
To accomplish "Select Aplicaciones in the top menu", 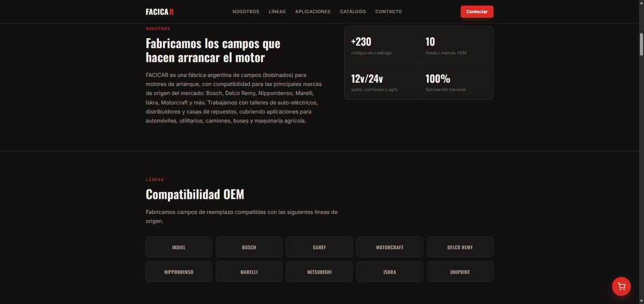I will (313, 12).
